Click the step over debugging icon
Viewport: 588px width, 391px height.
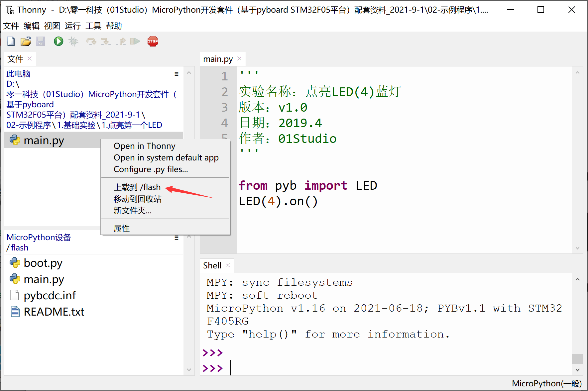[91, 41]
